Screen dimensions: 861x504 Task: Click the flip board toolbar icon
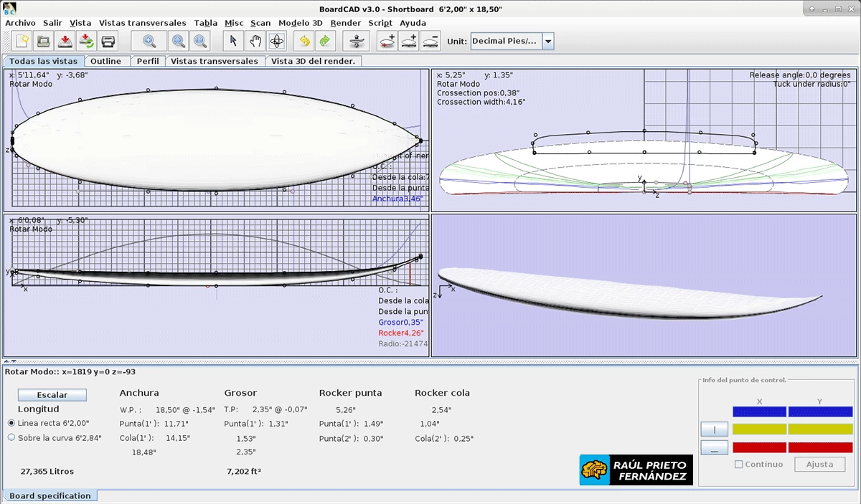pos(356,41)
